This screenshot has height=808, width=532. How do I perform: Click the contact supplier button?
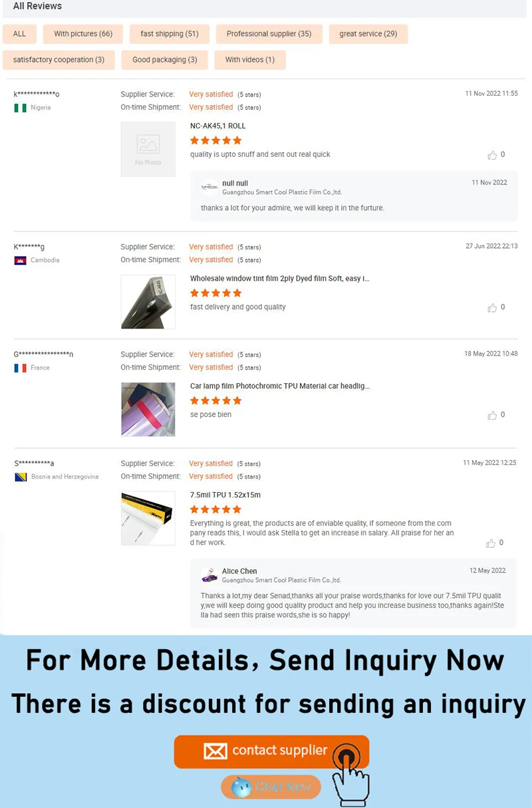click(271, 751)
